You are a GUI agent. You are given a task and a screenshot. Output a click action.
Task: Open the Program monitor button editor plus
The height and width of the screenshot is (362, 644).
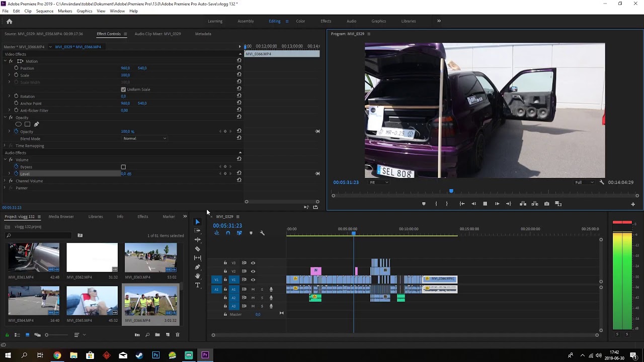point(633,204)
